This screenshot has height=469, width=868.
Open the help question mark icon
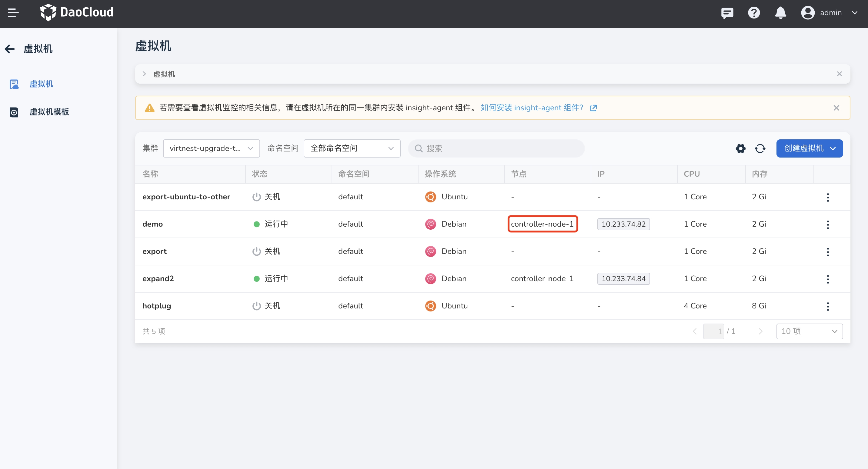pos(753,13)
